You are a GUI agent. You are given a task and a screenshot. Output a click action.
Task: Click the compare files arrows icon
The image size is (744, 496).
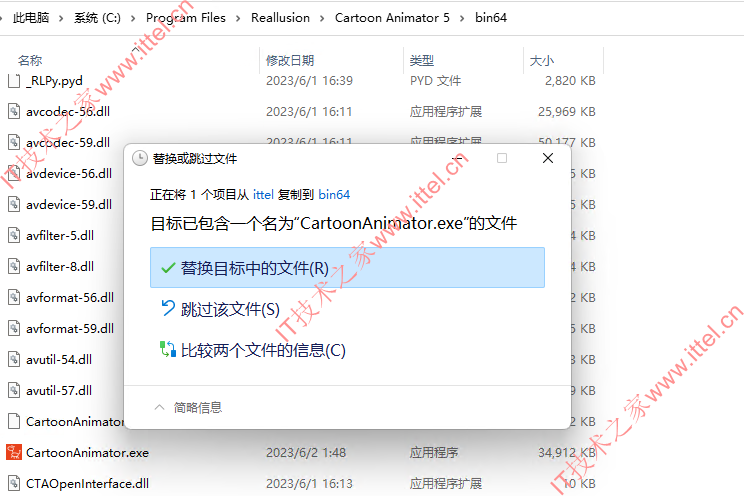click(x=167, y=349)
